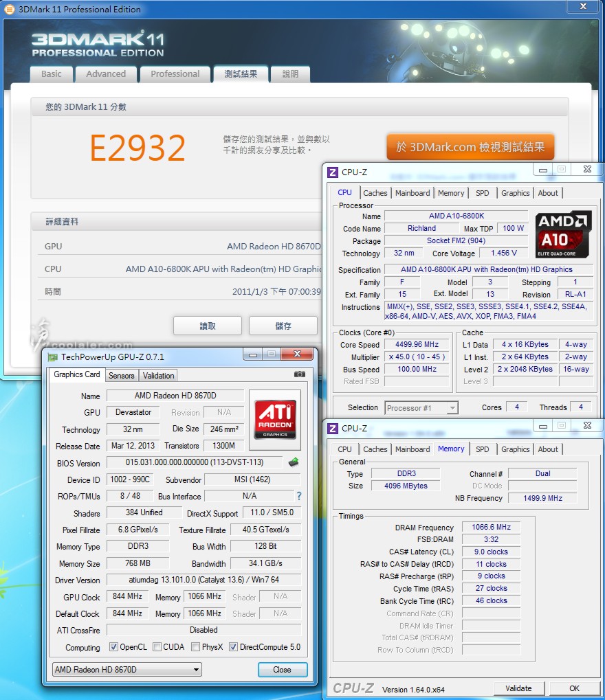The width and height of the screenshot is (605, 700).
Task: Click the OK button in CPU-Z
Action: point(575,688)
